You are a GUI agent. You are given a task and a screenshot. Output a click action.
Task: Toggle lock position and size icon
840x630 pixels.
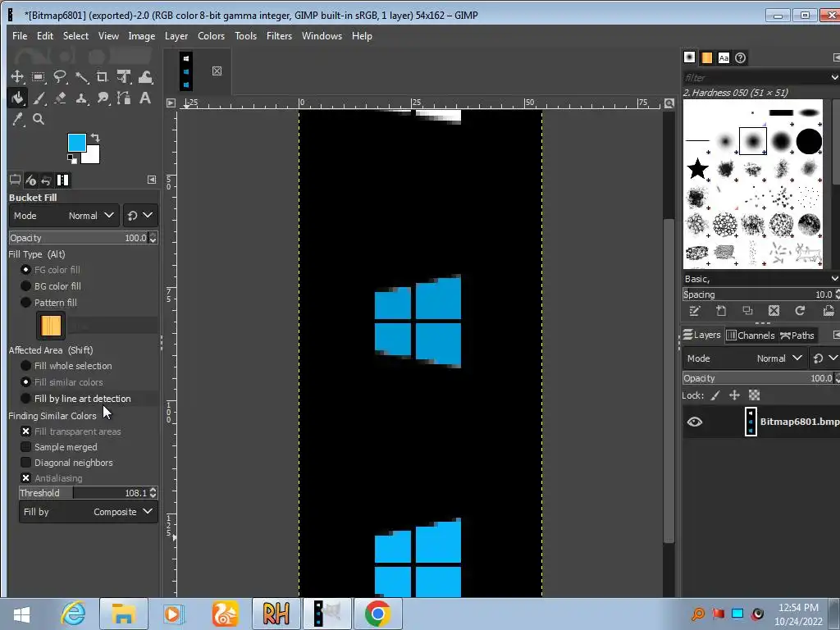734,395
